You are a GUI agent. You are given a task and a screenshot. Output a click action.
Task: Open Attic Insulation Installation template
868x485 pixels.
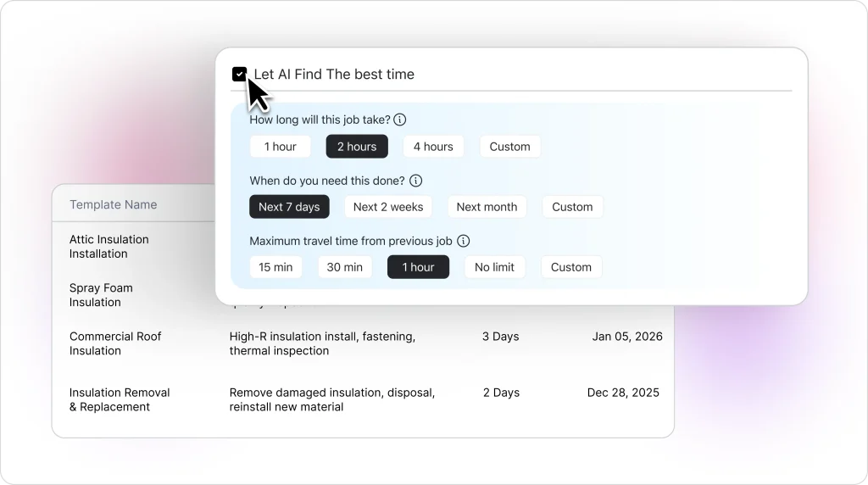[x=109, y=247]
